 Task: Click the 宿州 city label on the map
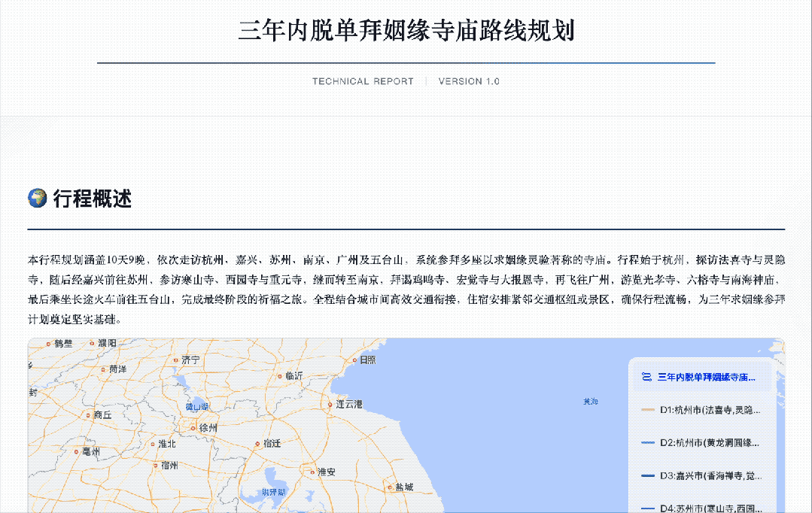point(169,466)
